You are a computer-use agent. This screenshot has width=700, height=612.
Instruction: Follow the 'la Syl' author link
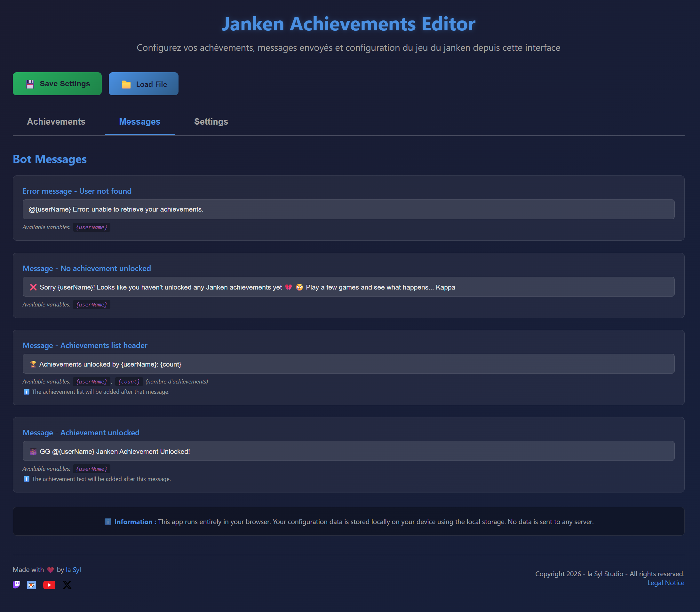[73, 569]
